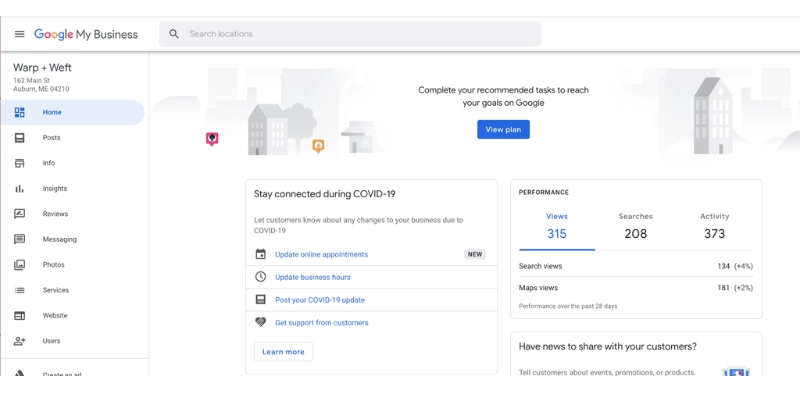Open the Info sidebar item
The width and height of the screenshot is (800, 400).
[72, 163]
